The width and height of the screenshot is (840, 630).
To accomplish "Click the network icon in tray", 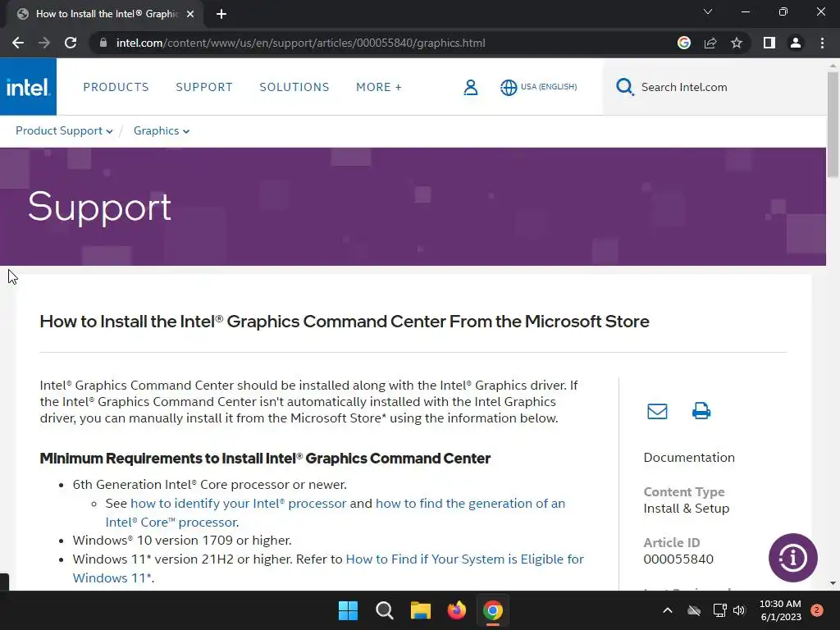I will [x=719, y=610].
